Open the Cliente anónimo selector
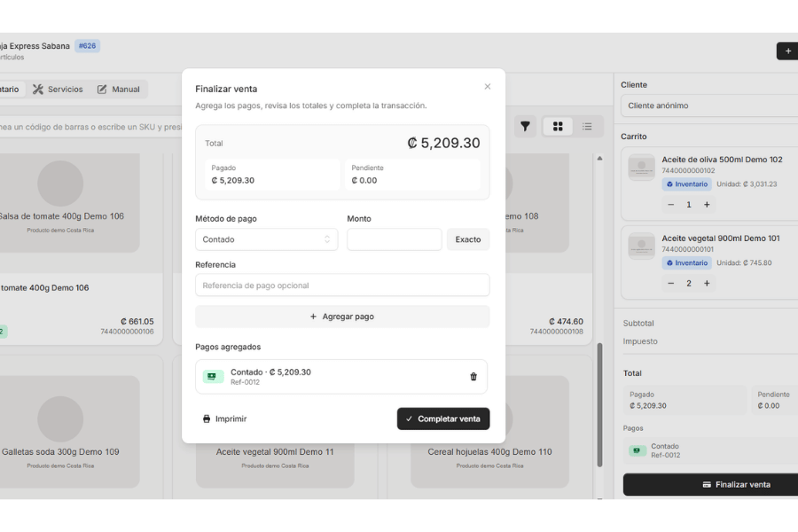The height and width of the screenshot is (532, 798). pos(709,106)
